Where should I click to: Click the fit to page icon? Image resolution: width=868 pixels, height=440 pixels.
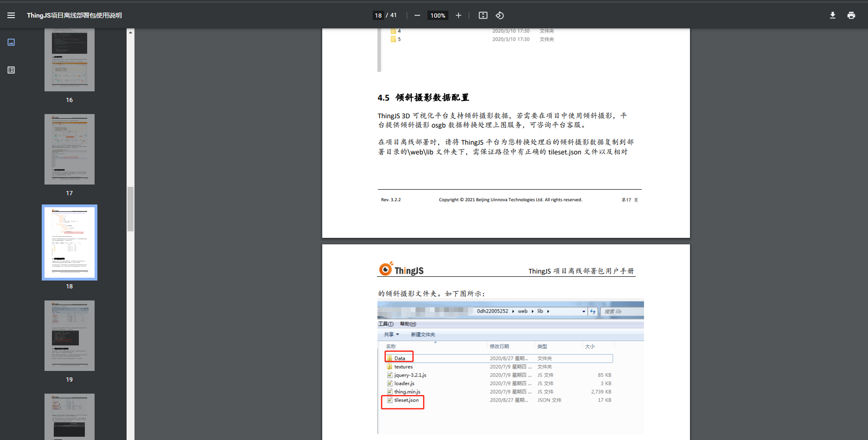pos(483,15)
